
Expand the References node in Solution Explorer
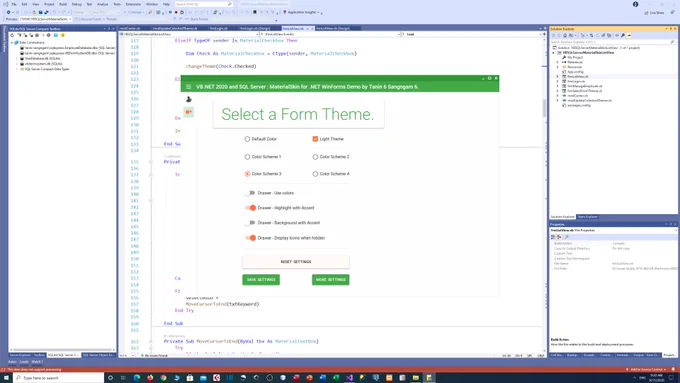(558, 62)
